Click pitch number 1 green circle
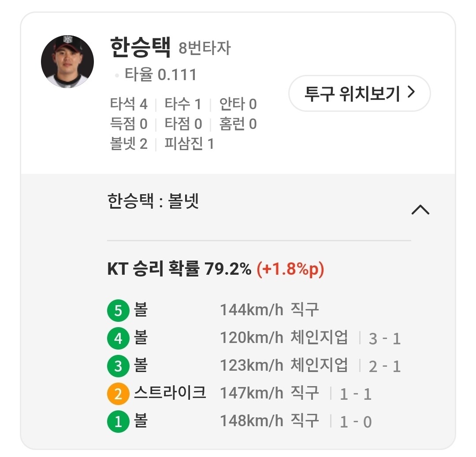 [x=118, y=421]
